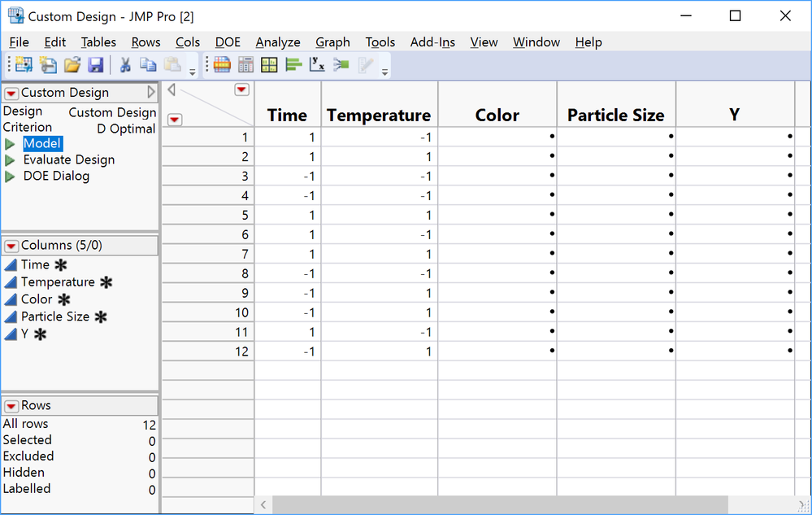Open the DOE menu
Image resolution: width=812 pixels, height=515 pixels.
click(x=228, y=42)
